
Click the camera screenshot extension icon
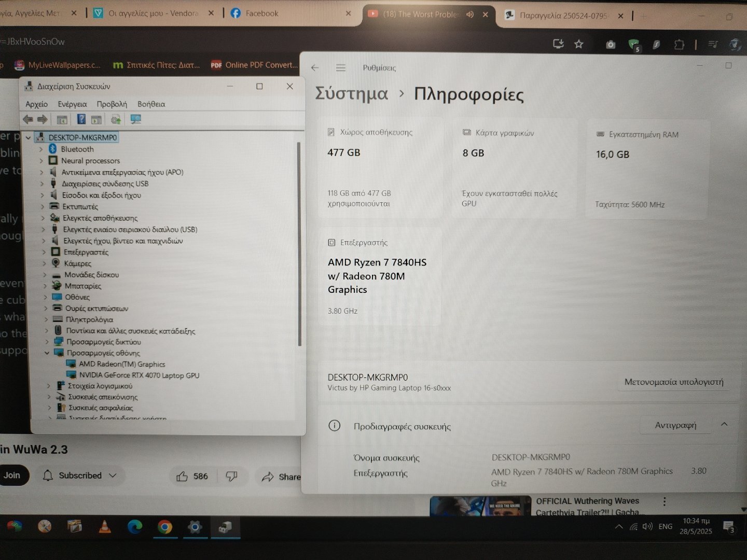(x=611, y=45)
